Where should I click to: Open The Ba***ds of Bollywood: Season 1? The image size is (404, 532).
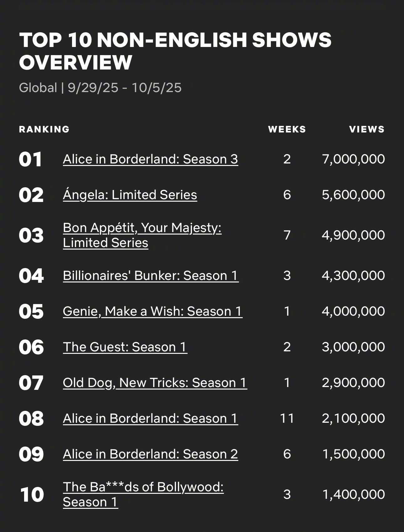point(143,494)
